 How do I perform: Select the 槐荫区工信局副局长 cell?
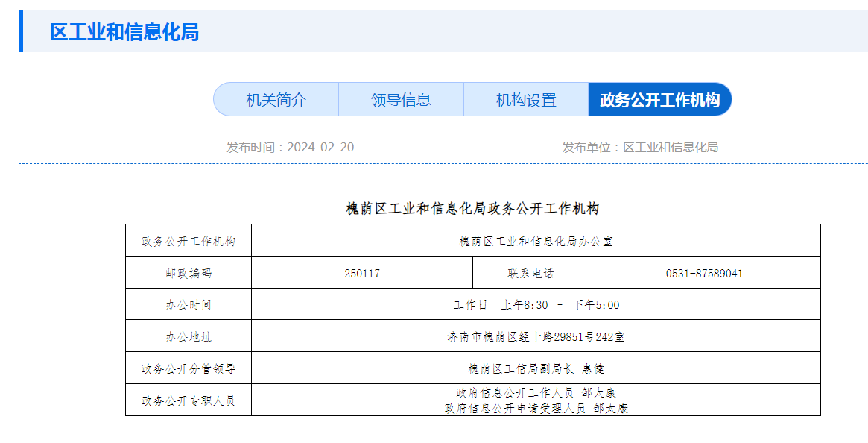[536, 368]
